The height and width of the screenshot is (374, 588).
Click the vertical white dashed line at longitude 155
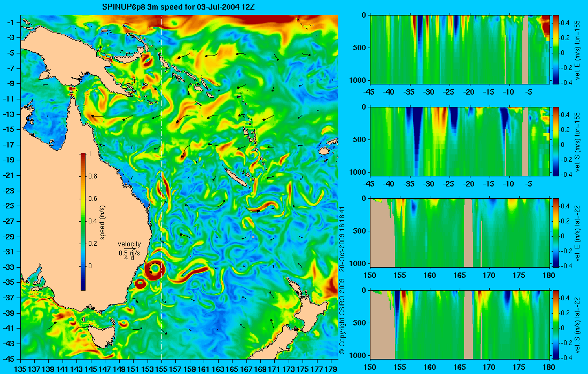[161, 187]
